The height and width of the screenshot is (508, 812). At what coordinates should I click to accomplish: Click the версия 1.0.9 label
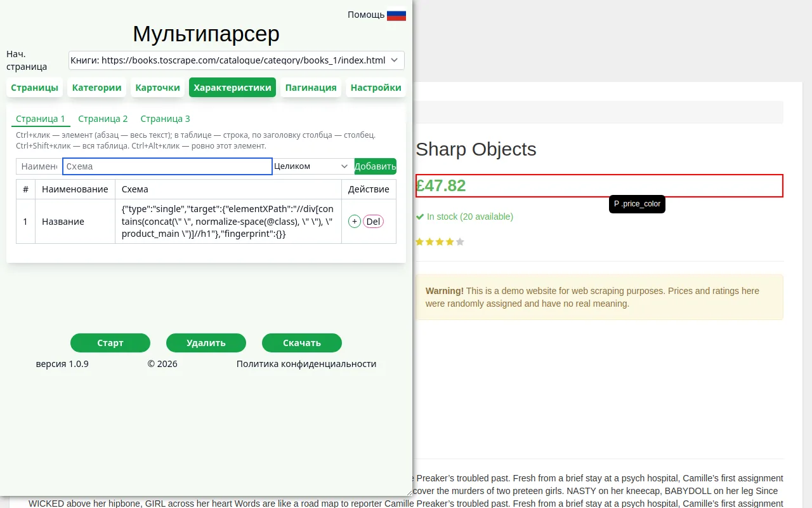pyautogui.click(x=62, y=364)
